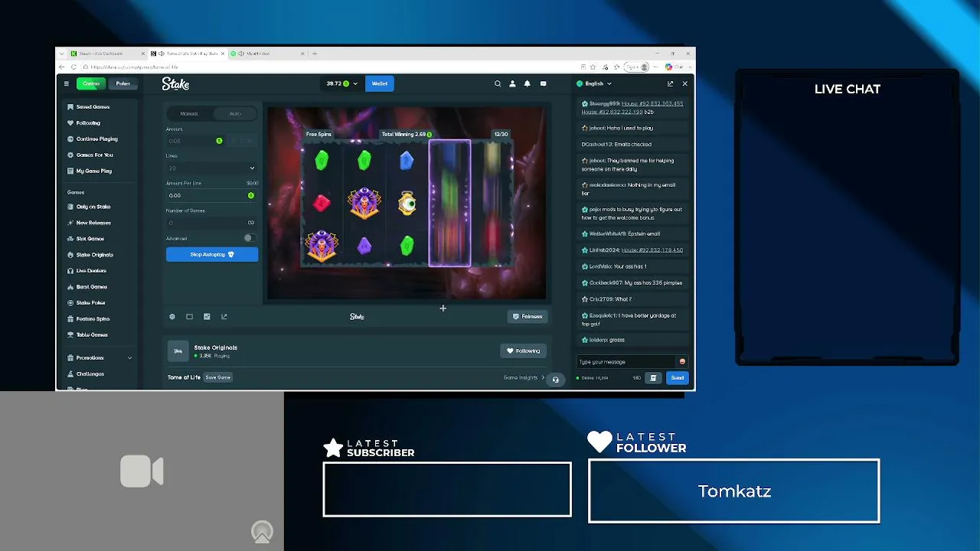Open live stats chart icon
Viewport: 980px width, 551px height.
207,316
